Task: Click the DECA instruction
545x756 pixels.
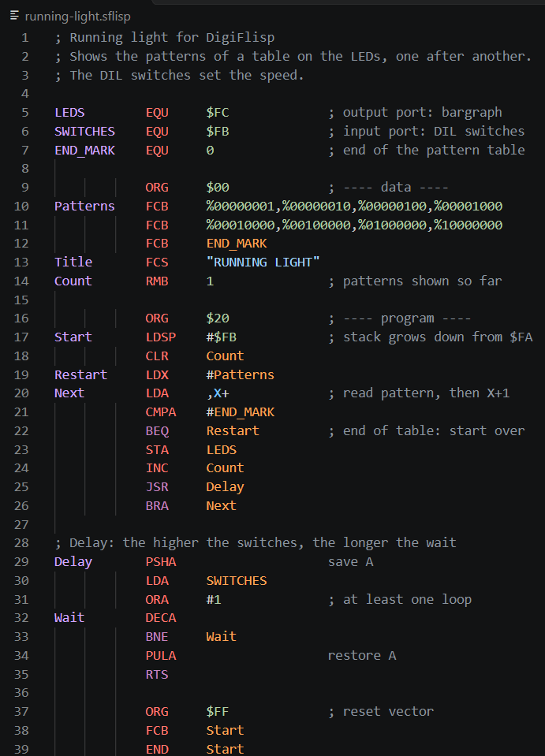Action: 161,617
